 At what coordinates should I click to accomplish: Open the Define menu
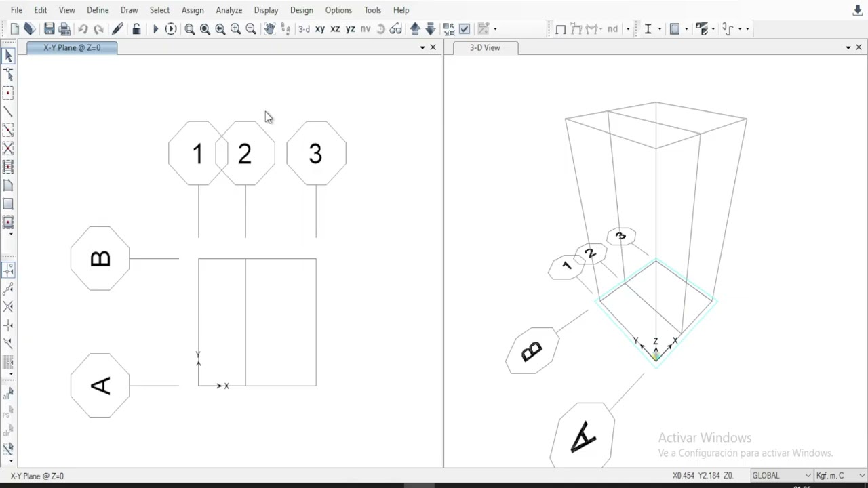98,10
